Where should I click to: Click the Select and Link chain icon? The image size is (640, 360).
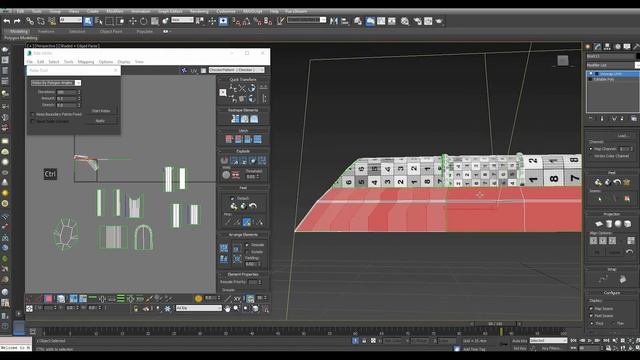pos(30,21)
